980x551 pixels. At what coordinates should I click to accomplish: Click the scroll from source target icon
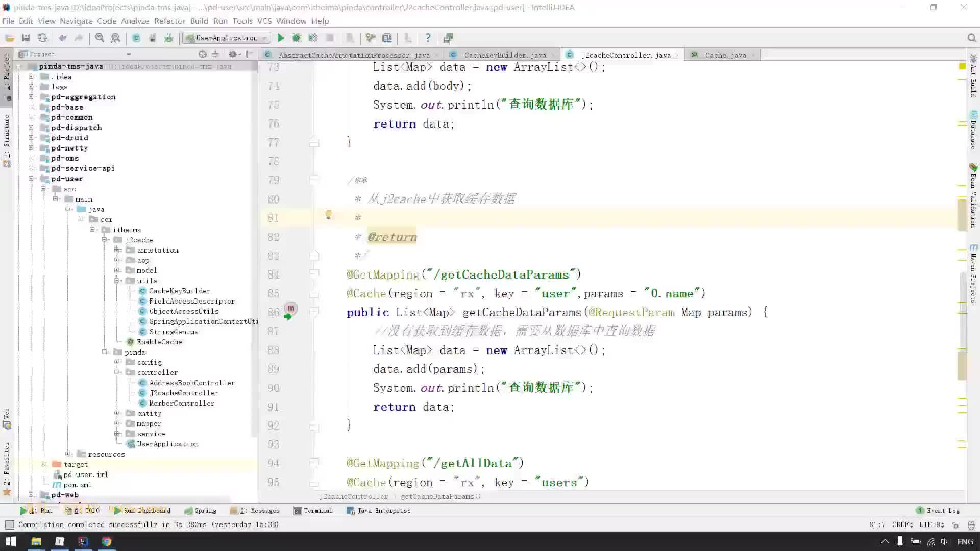203,54
